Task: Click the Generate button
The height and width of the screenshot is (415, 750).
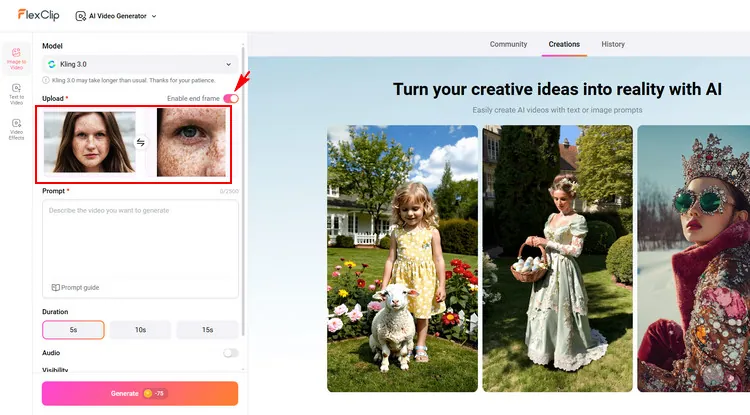Action: (x=140, y=393)
